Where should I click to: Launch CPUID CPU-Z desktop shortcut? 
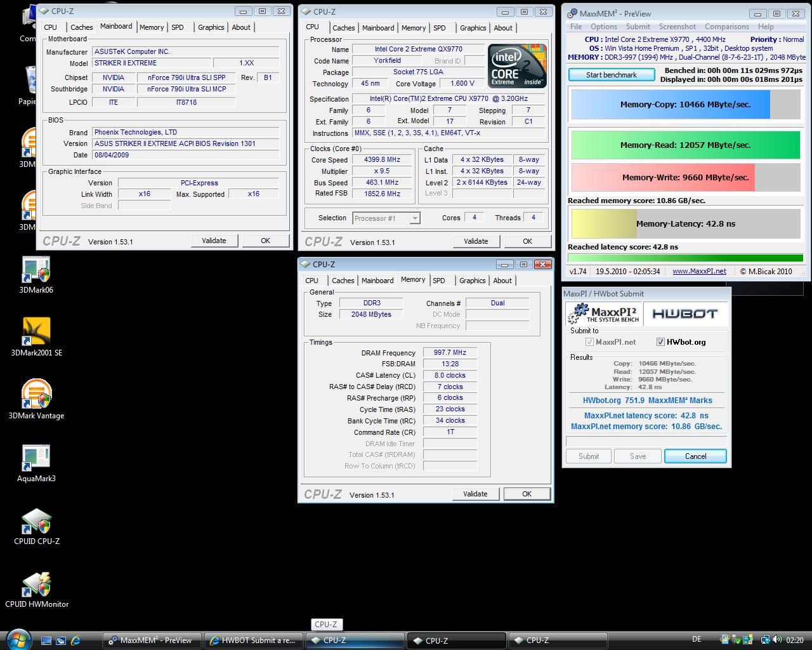[36, 526]
